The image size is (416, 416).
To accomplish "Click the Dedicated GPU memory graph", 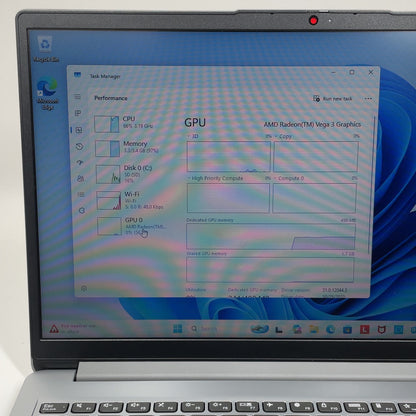I will tap(271, 236).
